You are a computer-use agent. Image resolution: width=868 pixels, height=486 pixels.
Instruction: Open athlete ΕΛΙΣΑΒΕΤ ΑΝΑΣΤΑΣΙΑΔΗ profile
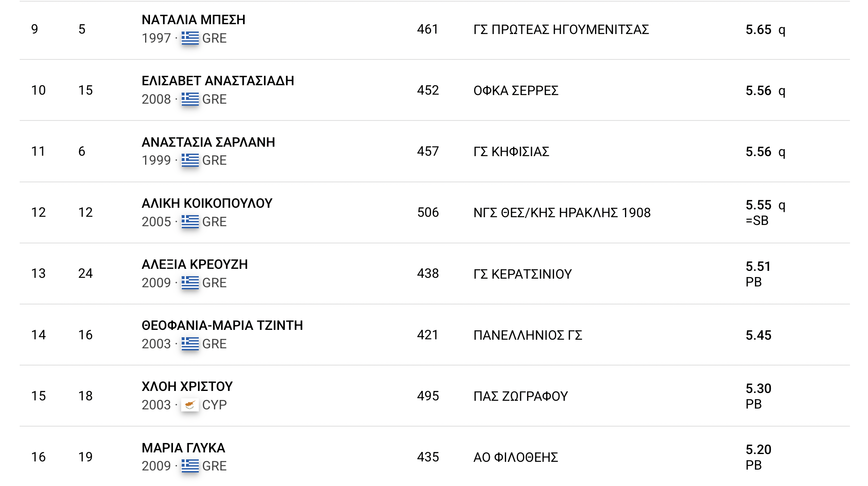(x=218, y=81)
